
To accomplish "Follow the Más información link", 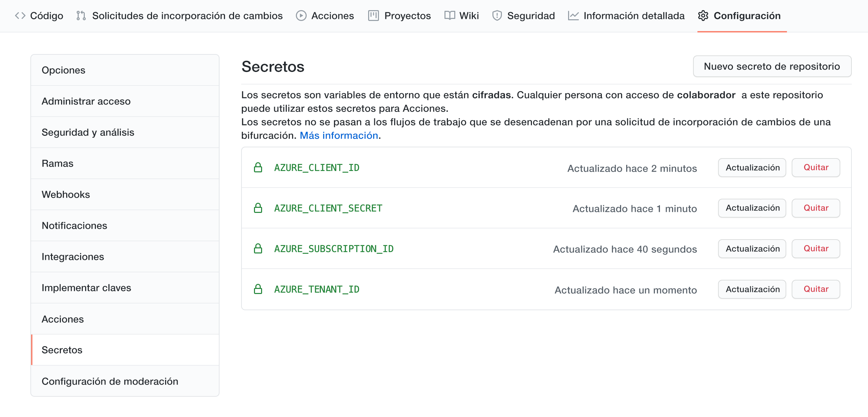I will coord(339,136).
